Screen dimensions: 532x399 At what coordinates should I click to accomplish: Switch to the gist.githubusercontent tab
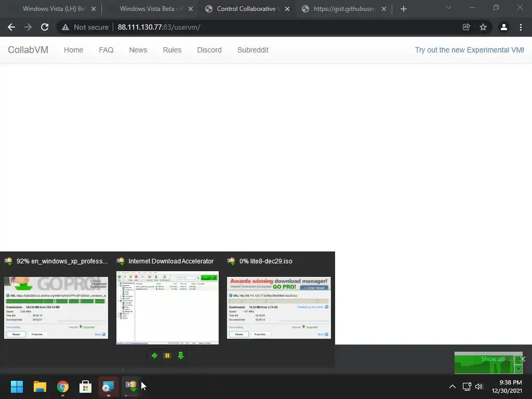pyautogui.click(x=344, y=9)
